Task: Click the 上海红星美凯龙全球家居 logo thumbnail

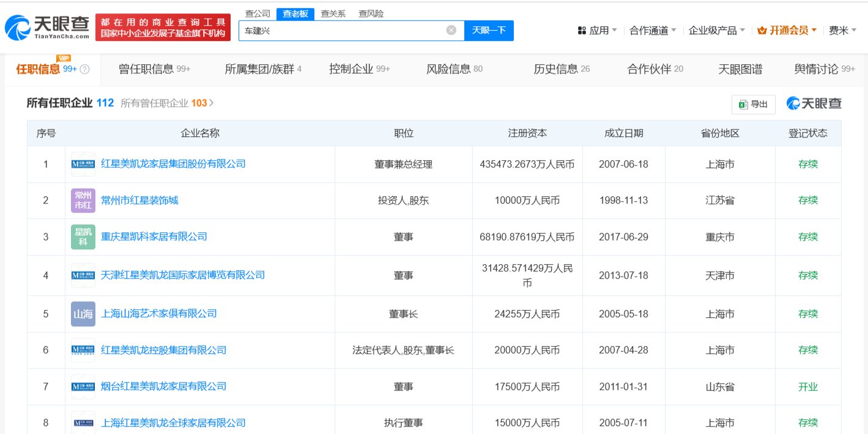Action: 83,422
